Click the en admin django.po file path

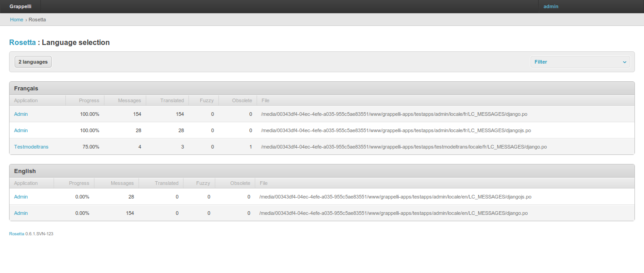point(393,213)
